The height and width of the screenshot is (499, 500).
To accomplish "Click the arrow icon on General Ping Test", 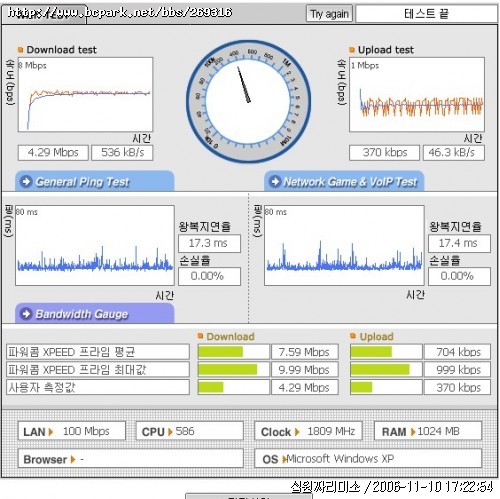I will point(26,182).
